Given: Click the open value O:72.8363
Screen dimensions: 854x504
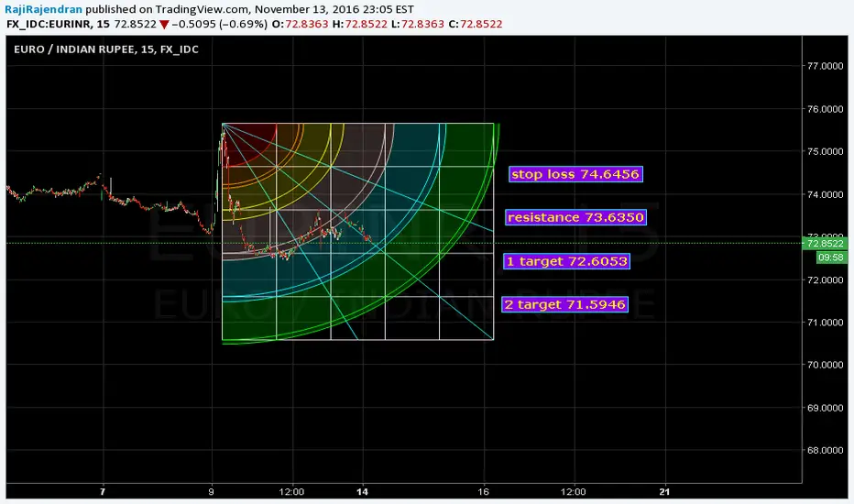Looking at the screenshot, I should (x=301, y=24).
